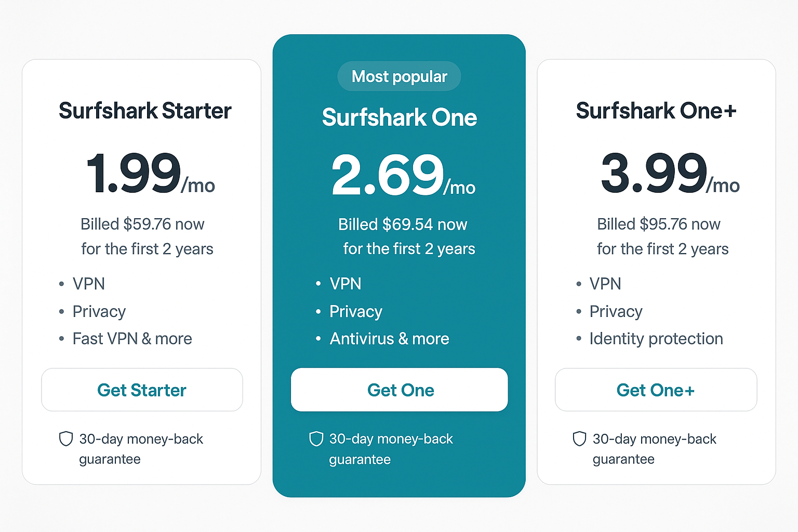
Task: Select the Surfshark One plan title
Action: click(399, 117)
